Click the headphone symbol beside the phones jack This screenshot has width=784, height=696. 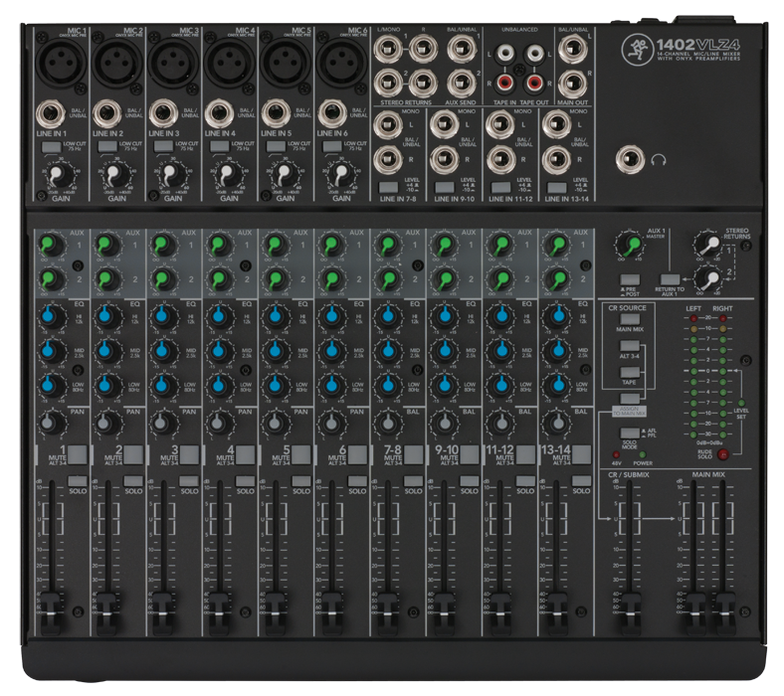tap(657, 158)
